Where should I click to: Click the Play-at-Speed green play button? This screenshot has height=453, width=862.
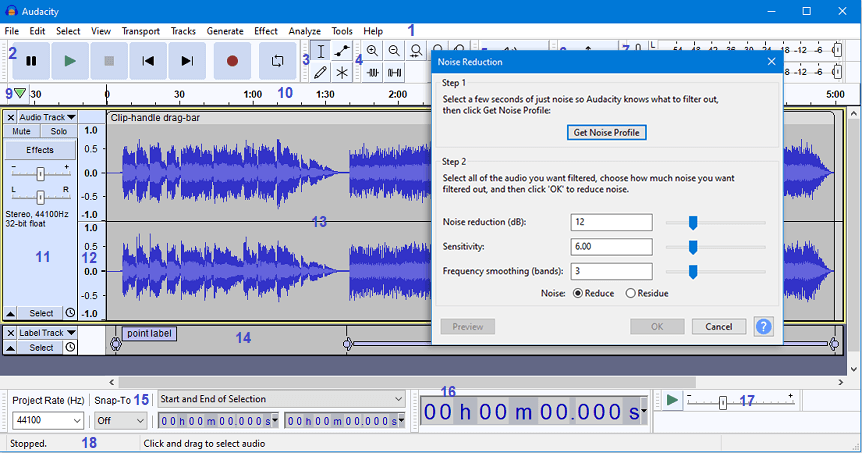tap(672, 400)
